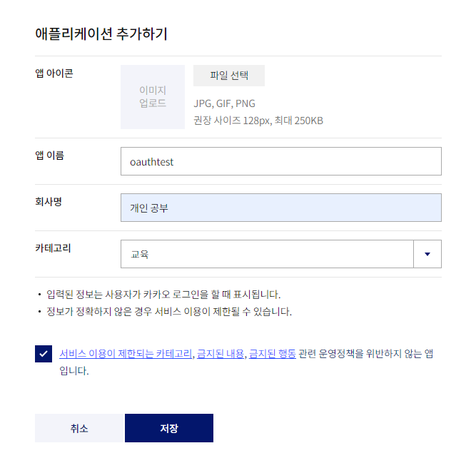Viewport: 476px width, 473px height.
Task: Click the 앱 이름 label
Action: click(x=49, y=156)
